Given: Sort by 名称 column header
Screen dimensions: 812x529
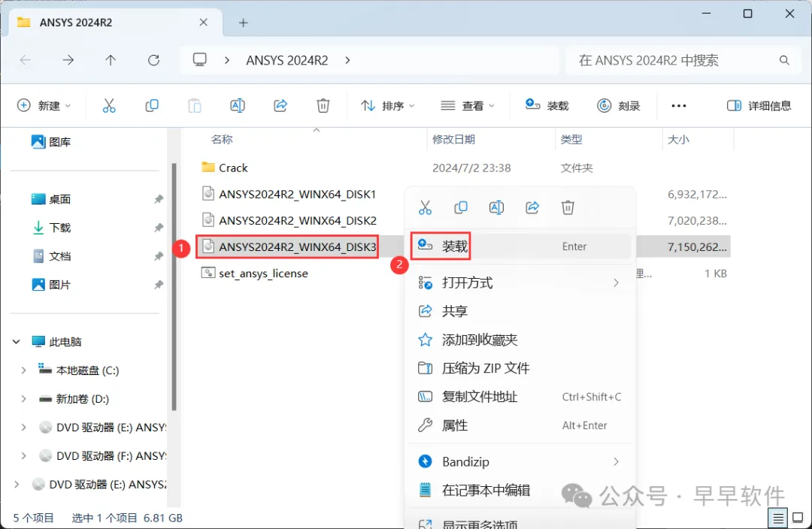Looking at the screenshot, I should [222, 139].
